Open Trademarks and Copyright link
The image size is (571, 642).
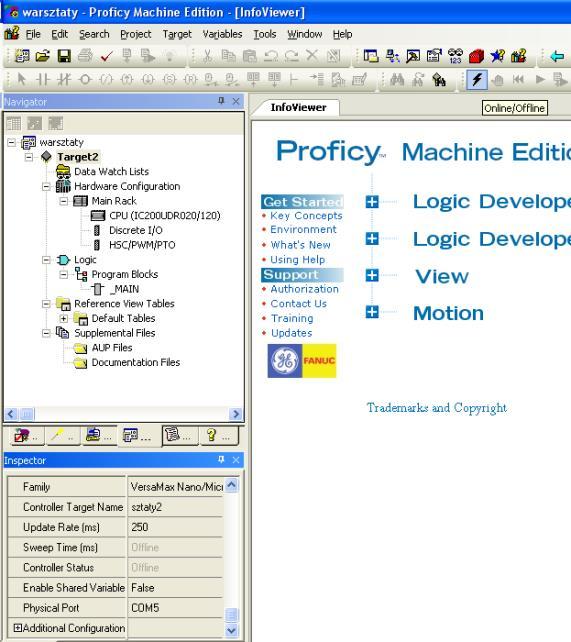[437, 408]
